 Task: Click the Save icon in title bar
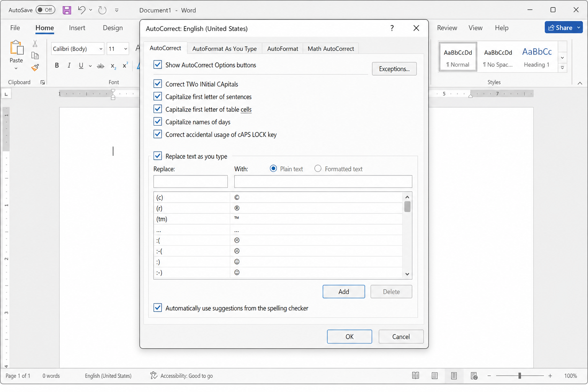pyautogui.click(x=67, y=10)
